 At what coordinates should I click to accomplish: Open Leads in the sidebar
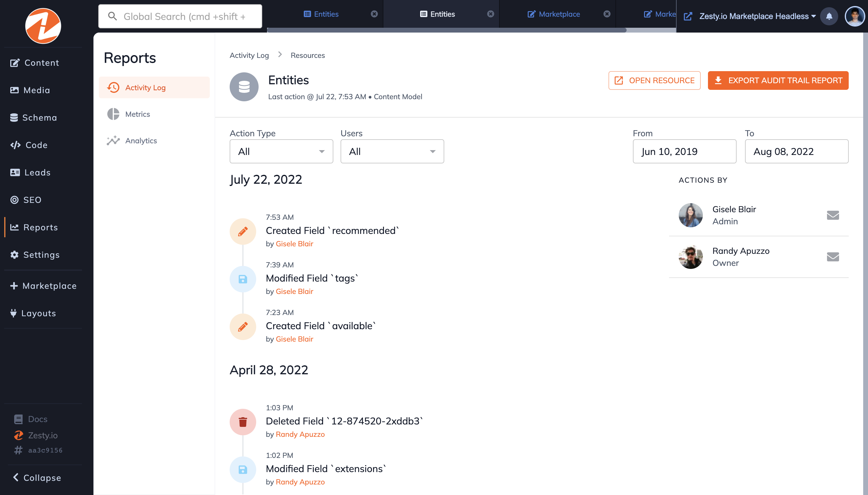30,172
